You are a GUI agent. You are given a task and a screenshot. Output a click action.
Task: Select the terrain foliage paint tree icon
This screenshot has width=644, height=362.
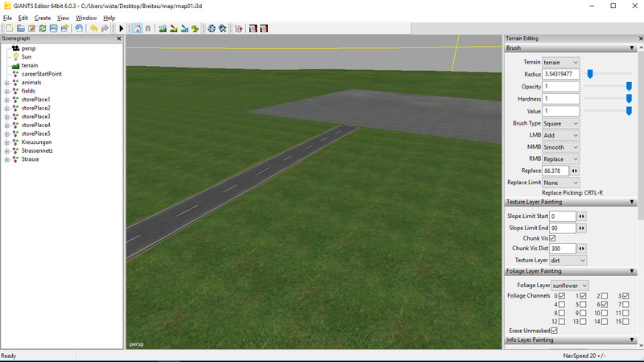(195, 29)
